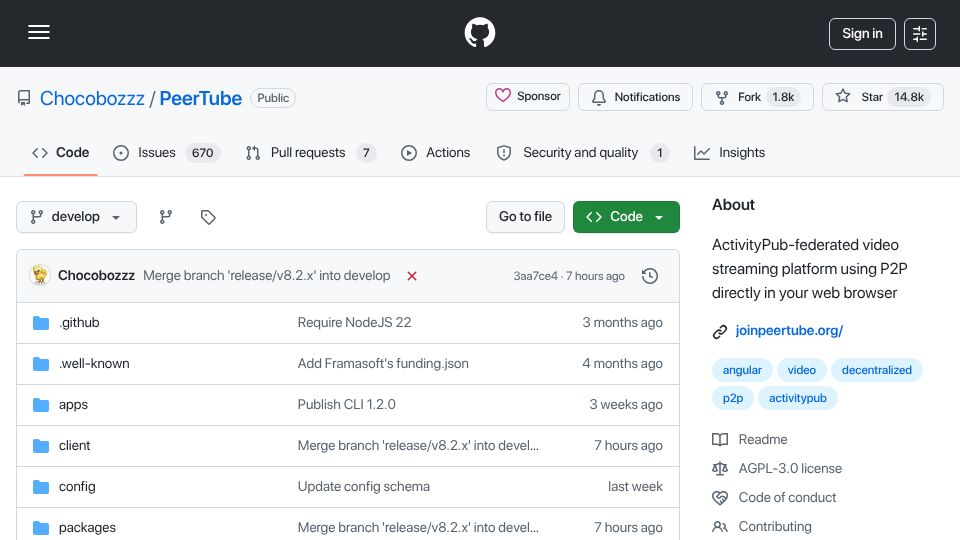Screen dimensions: 960x540
Task: Open the 'Publish CLI 1.2.0' commit
Action: (x=347, y=405)
